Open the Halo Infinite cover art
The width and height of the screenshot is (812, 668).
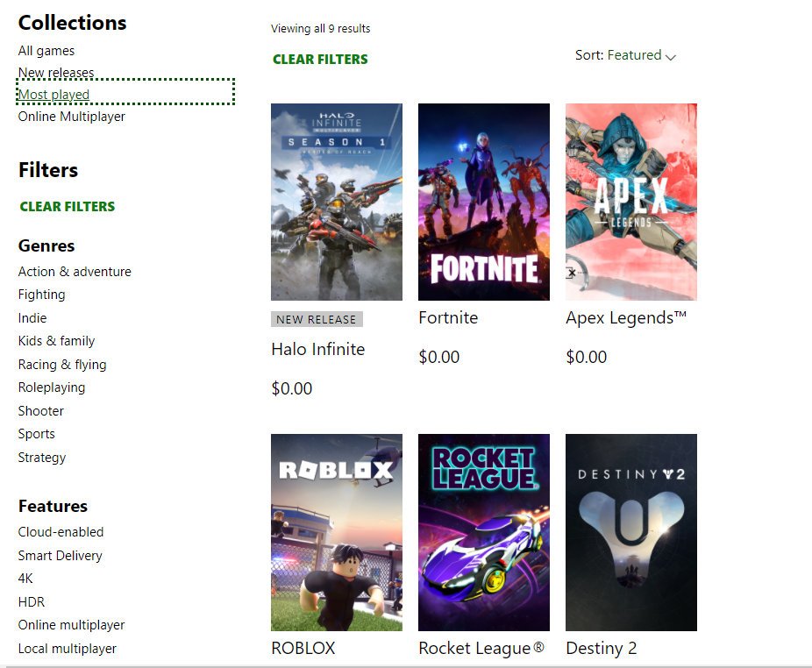click(337, 202)
